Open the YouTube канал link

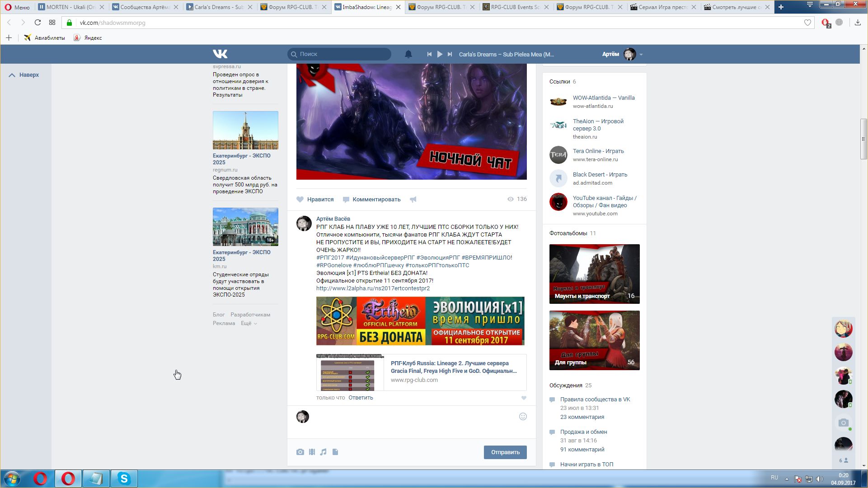[605, 202]
